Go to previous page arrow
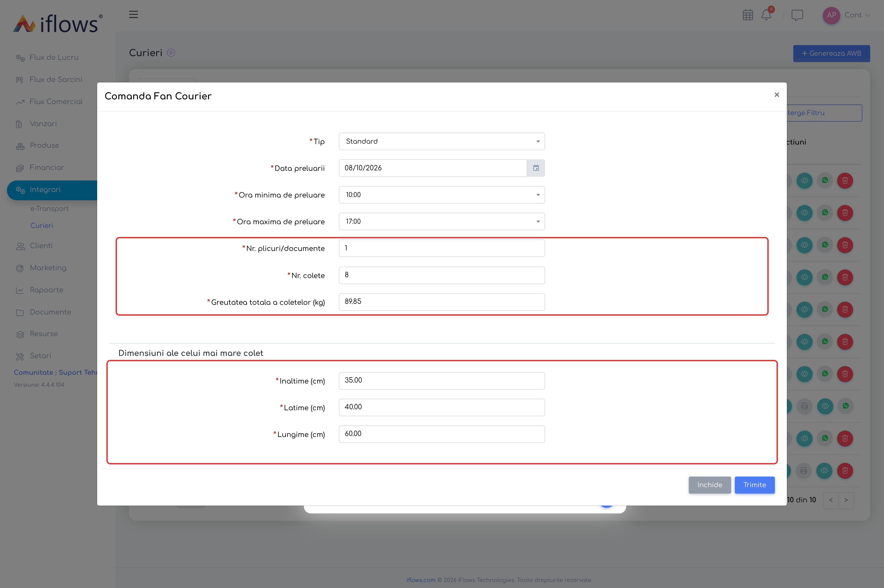 831,500
